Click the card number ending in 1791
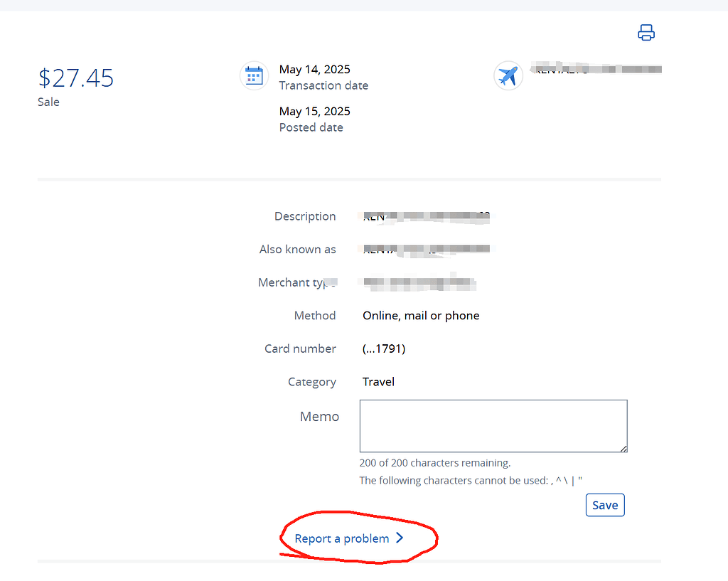728x581 pixels. pos(384,348)
